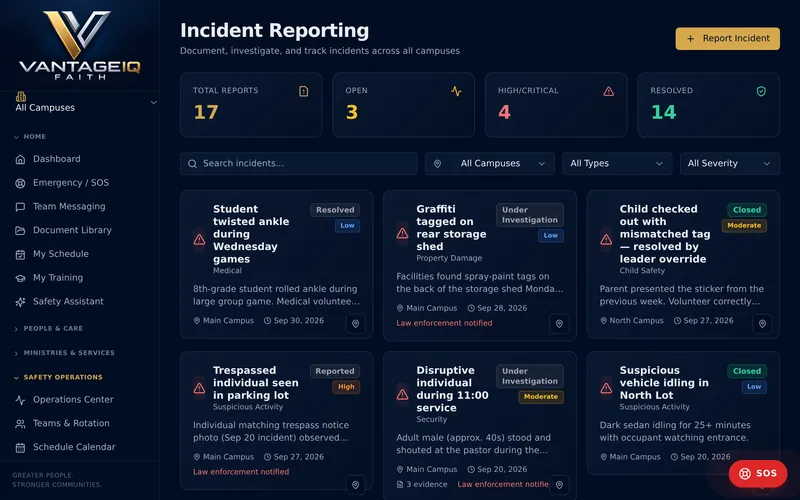Click alert icon on Graffiti tagged card
This screenshot has height=500, width=800.
point(403,233)
